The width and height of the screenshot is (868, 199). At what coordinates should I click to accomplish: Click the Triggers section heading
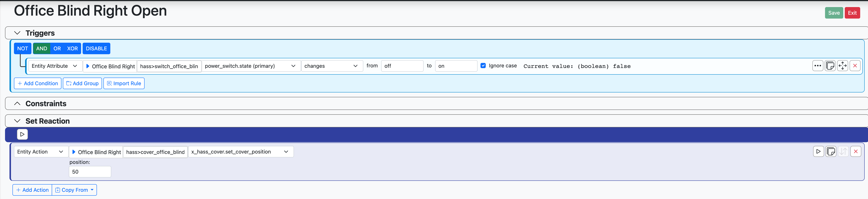40,33
